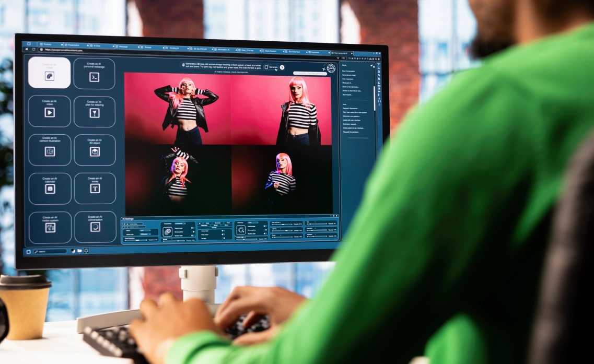Image resolution: width=594 pixels, height=364 pixels.
Task: Toggle the first switch in the middle settings group
Action: click(x=223, y=231)
